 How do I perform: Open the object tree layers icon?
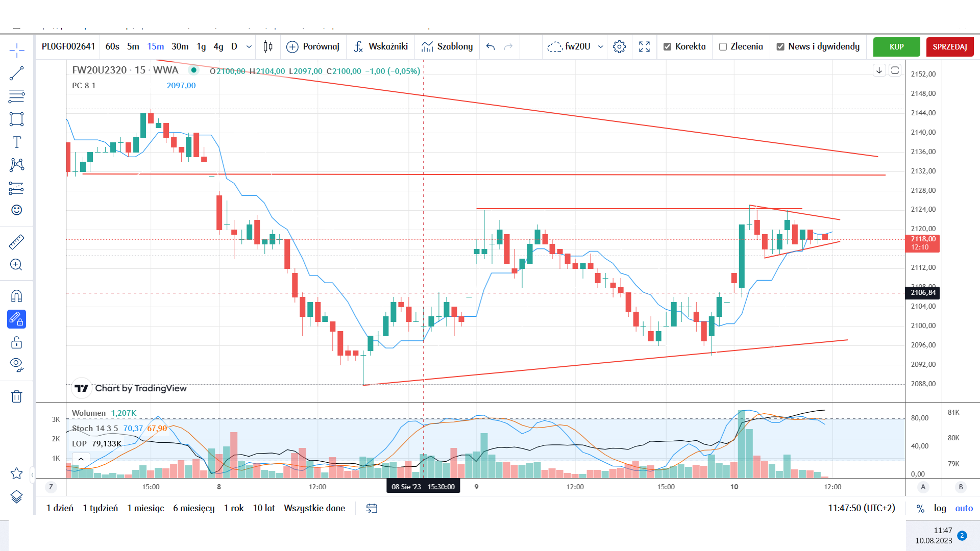coord(16,496)
